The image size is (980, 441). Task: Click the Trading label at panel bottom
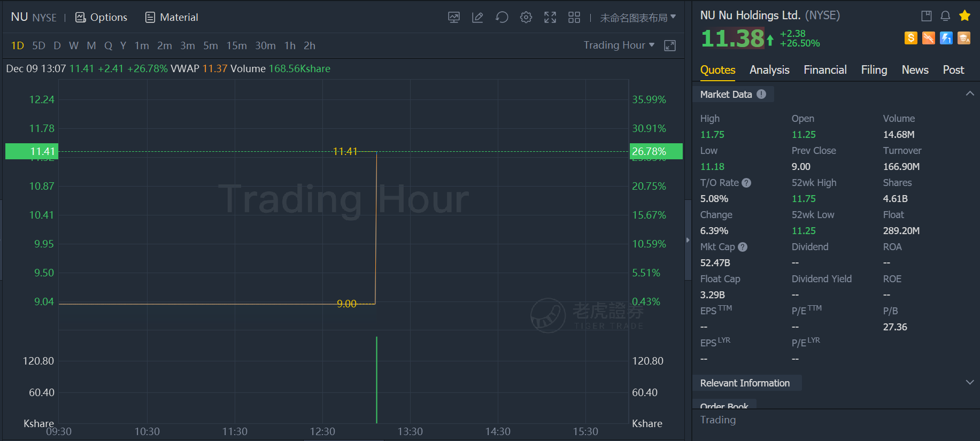718,420
